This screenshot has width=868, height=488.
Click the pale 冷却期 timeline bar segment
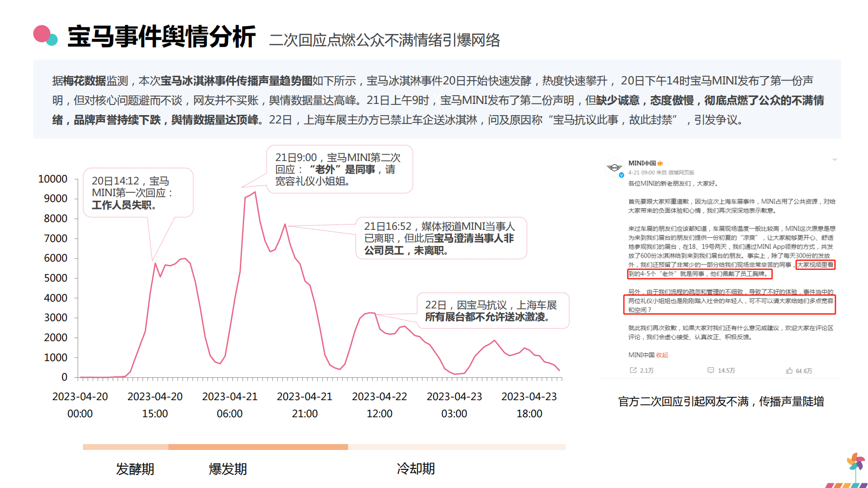click(456, 447)
